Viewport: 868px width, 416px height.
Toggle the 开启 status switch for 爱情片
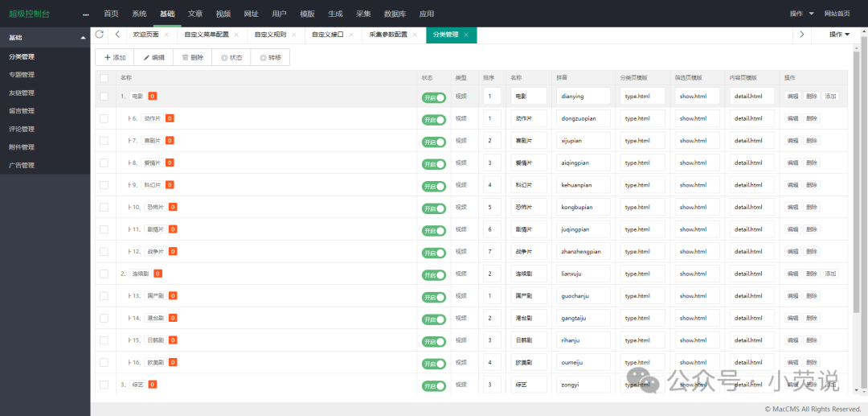pos(434,164)
